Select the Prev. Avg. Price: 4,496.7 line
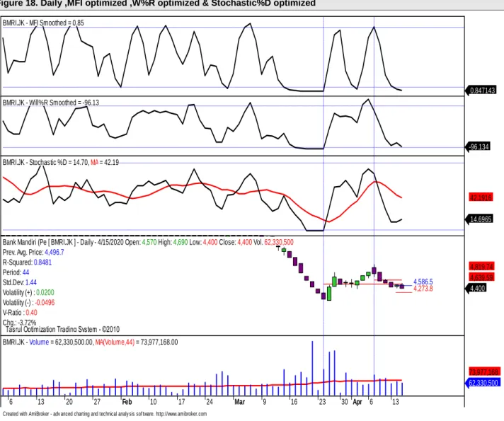 click(33, 253)
